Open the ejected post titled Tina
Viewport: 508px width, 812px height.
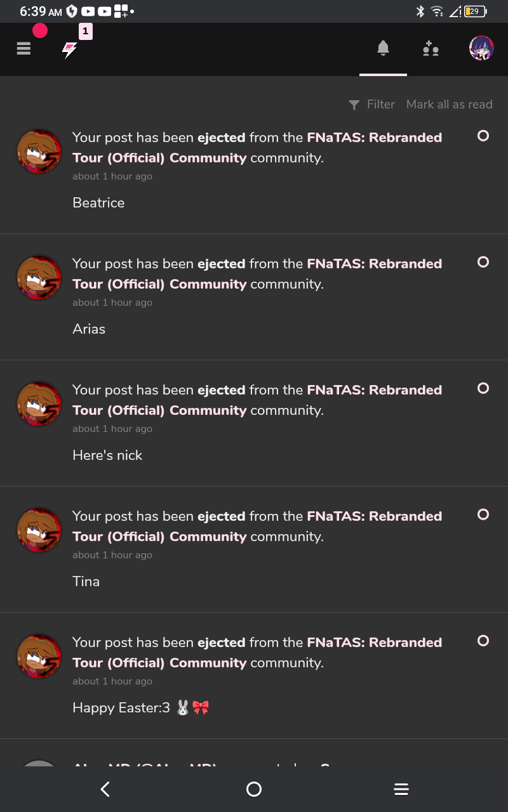[86, 581]
